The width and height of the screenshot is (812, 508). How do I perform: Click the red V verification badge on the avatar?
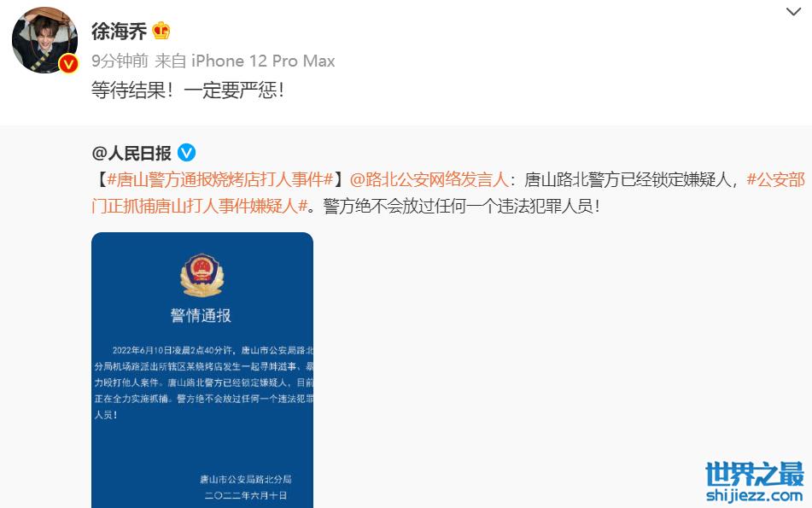click(x=68, y=64)
